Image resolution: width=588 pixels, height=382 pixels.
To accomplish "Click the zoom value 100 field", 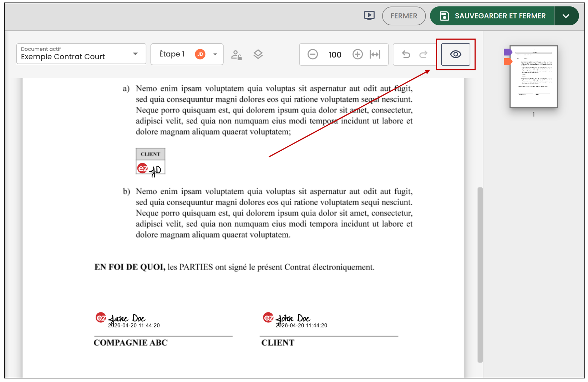I will click(x=335, y=55).
